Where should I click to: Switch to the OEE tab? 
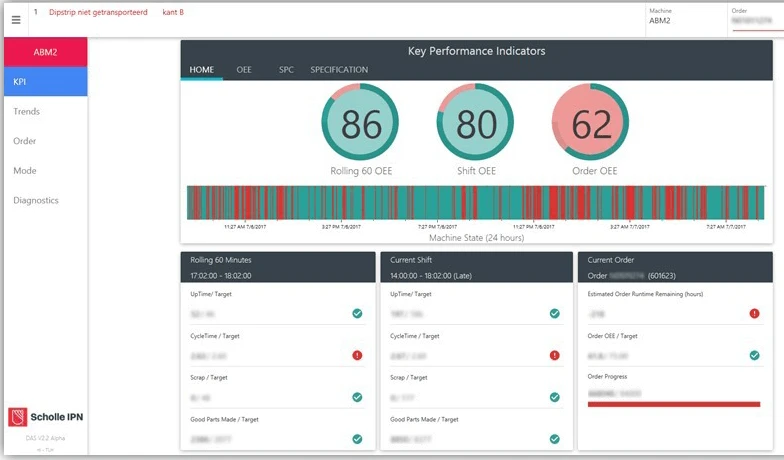(244, 70)
